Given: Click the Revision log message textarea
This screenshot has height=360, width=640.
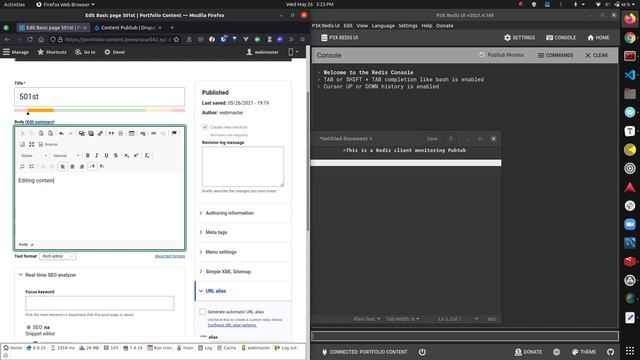Looking at the screenshot, I should (x=242, y=167).
